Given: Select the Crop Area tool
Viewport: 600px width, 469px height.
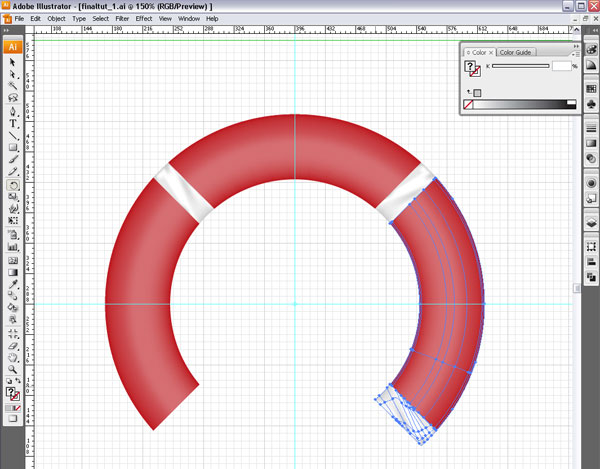Looking at the screenshot, I should pyautogui.click(x=13, y=334).
